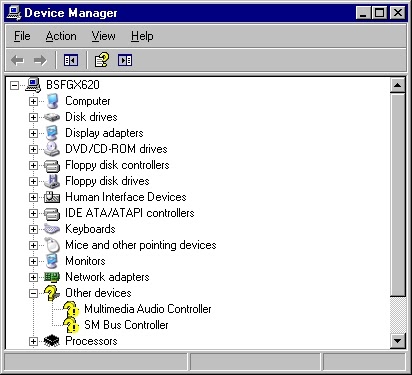
Task: Click the Device Manager title bar icon
Action: click(14, 13)
